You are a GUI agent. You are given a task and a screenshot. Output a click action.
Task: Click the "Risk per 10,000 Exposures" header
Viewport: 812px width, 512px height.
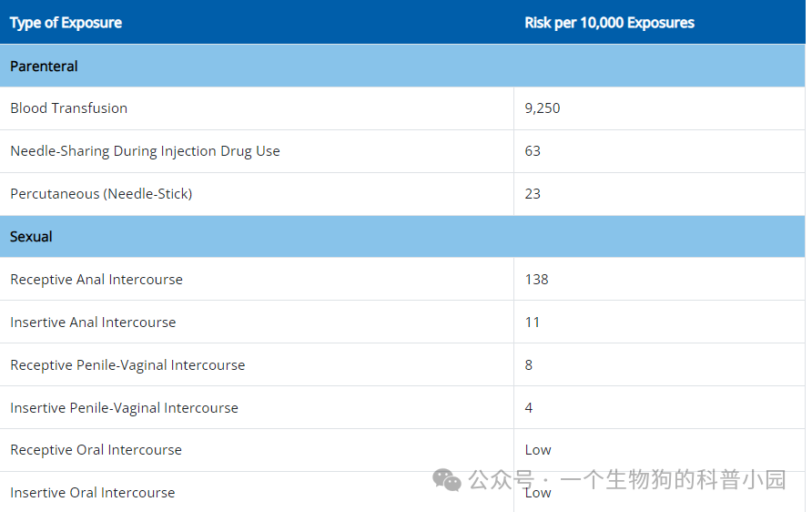tap(610, 23)
